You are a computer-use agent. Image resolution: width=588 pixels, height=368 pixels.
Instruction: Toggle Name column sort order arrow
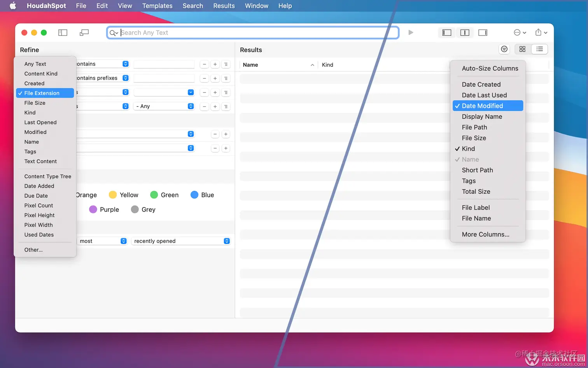312,65
